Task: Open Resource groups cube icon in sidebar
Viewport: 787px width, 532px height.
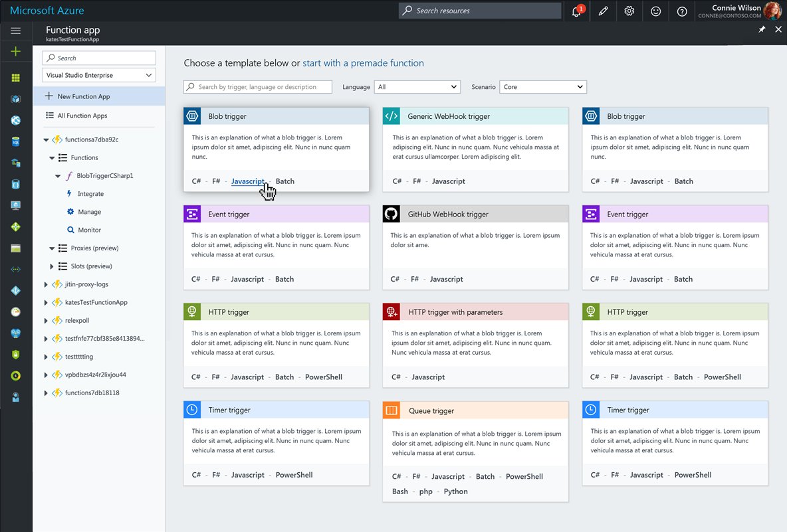Action: click(15, 99)
